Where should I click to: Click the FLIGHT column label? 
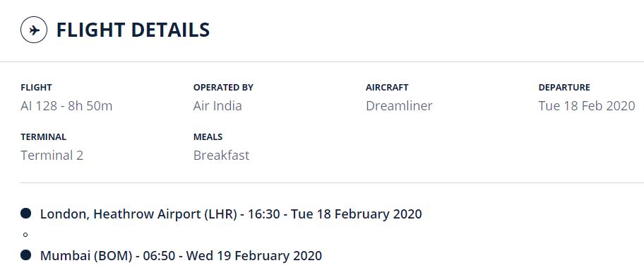click(x=36, y=88)
